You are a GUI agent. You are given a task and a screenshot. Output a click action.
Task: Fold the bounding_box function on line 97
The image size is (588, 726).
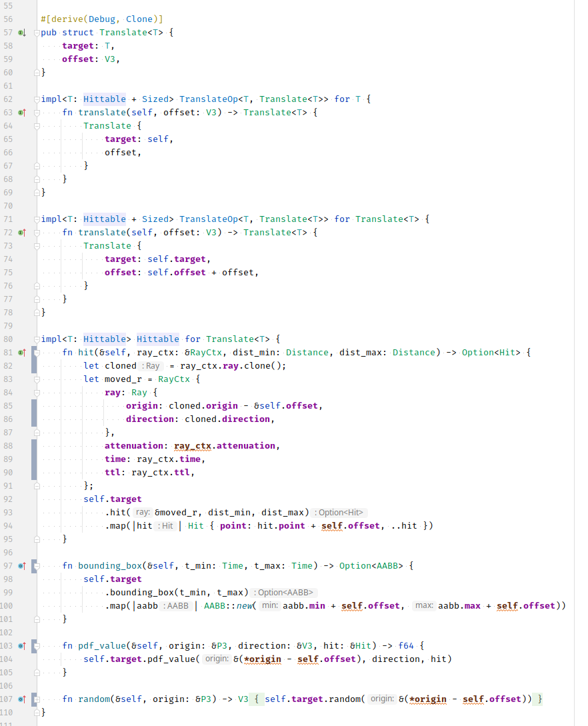[x=37, y=566]
